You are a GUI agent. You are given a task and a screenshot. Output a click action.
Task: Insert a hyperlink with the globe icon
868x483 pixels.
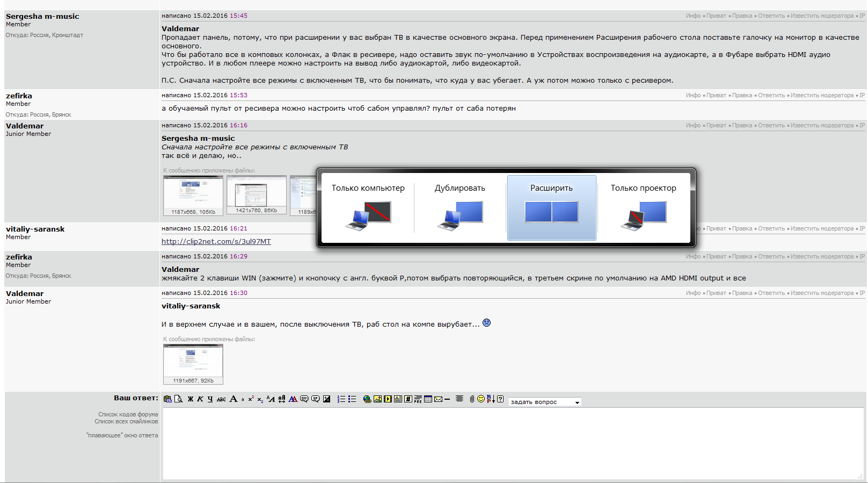coord(367,399)
